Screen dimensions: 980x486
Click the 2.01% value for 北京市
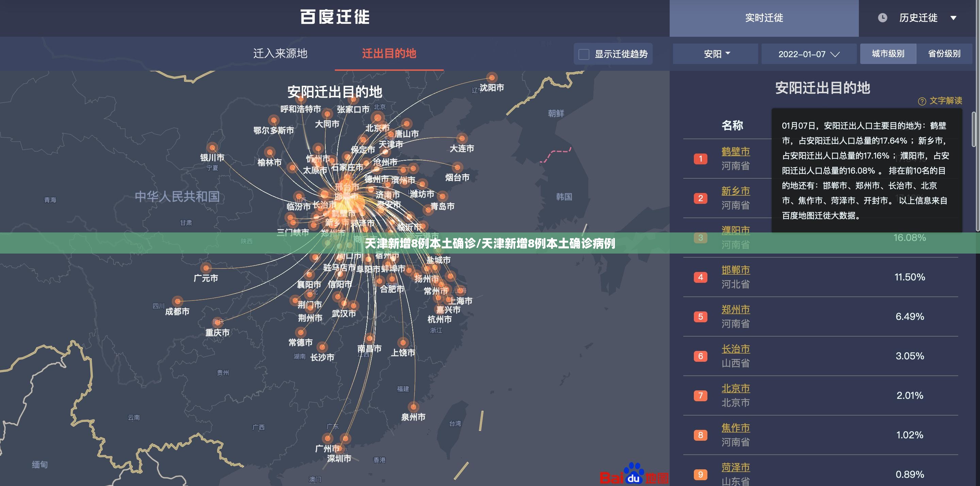click(x=910, y=396)
